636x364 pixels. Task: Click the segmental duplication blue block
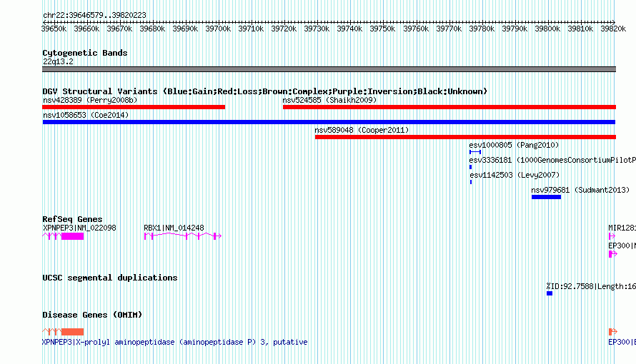point(550,293)
